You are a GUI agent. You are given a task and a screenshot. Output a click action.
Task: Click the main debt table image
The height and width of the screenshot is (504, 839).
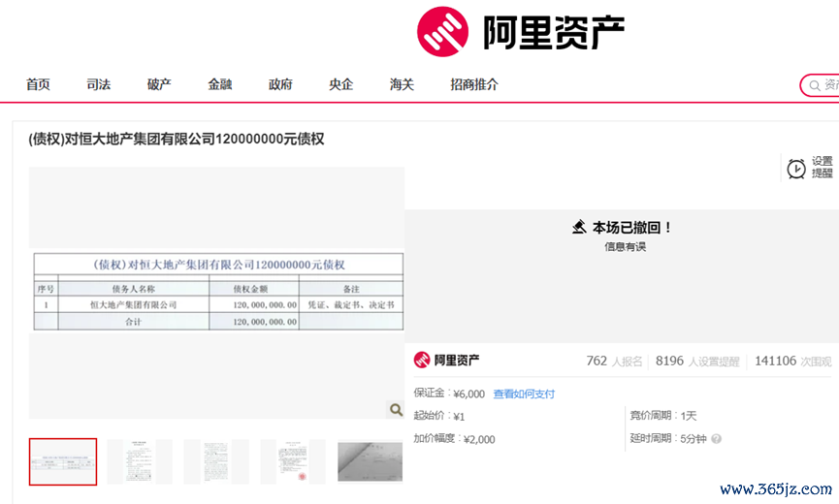point(218,292)
